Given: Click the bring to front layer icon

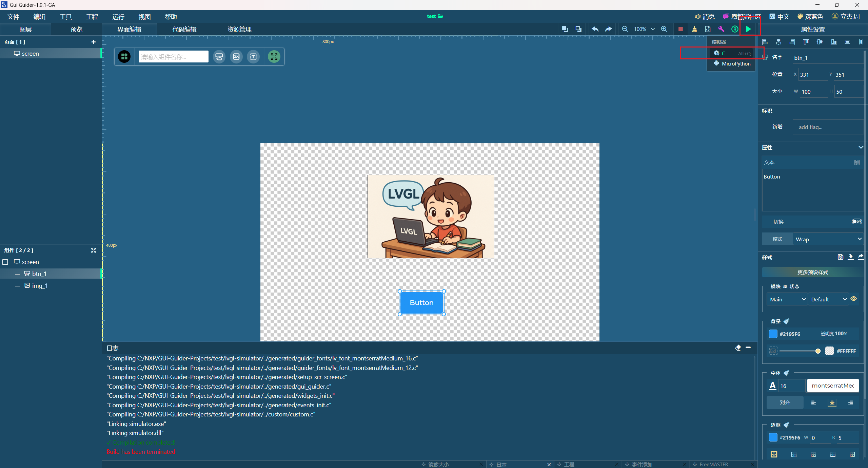Looking at the screenshot, I should (565, 29).
